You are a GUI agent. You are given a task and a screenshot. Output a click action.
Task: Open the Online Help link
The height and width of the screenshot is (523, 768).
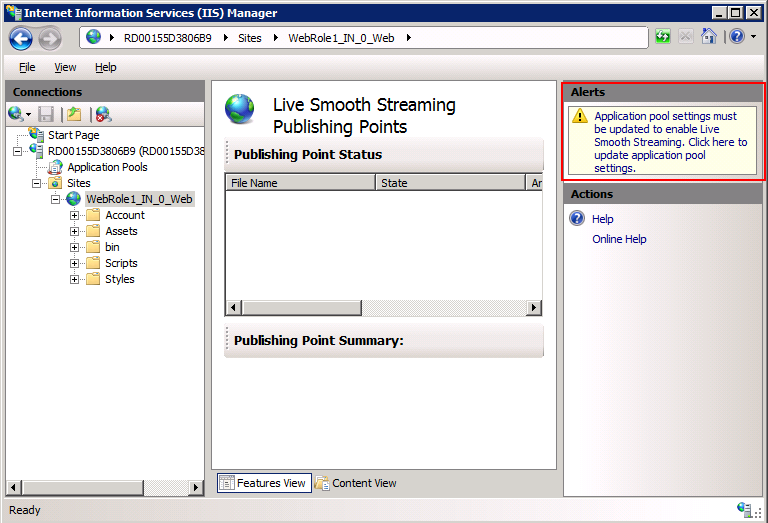[619, 239]
